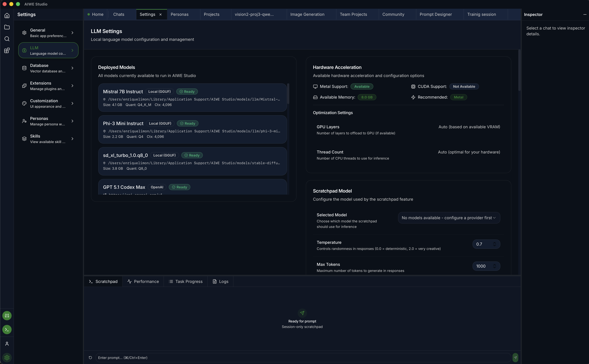This screenshot has height=364, width=589.
Task: Click the GPU Layers Auto value
Action: 469,127
